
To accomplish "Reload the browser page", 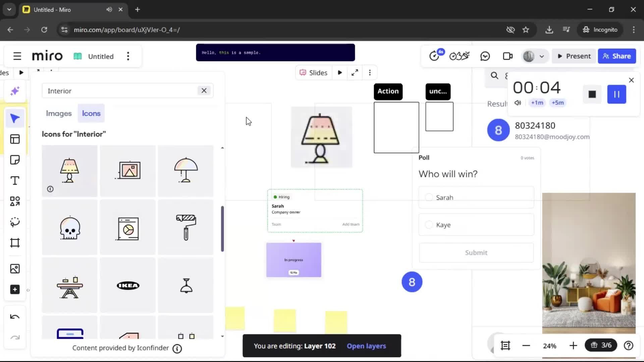I will (44, 30).
